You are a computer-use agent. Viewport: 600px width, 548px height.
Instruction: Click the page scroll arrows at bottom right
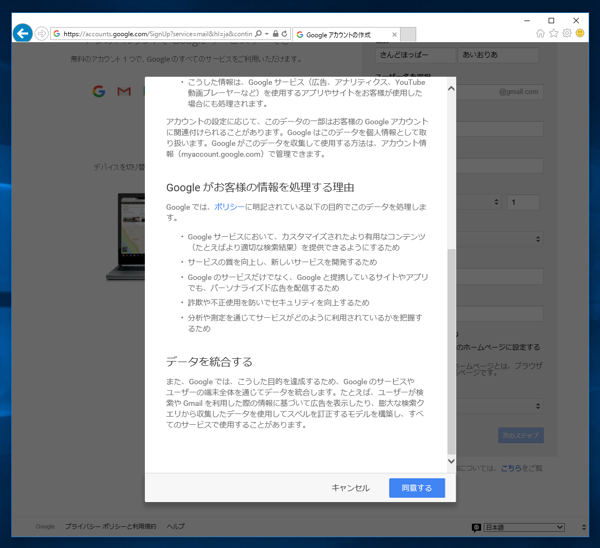tap(584, 527)
